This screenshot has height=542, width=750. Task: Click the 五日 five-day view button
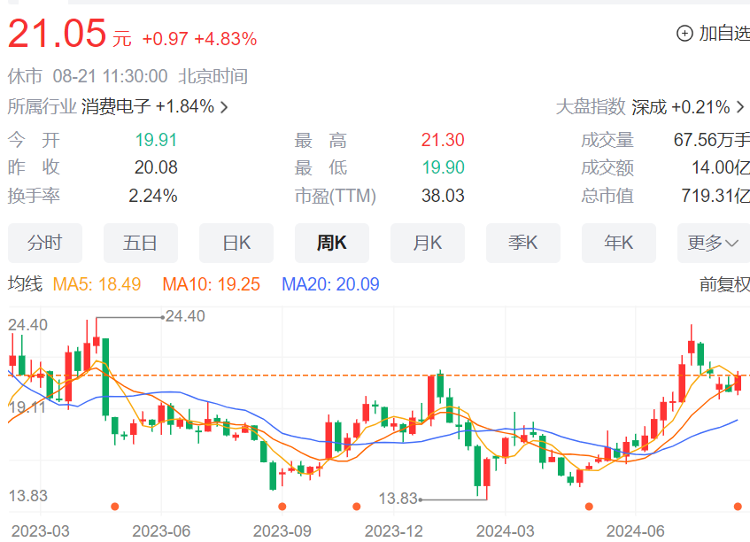tap(140, 243)
